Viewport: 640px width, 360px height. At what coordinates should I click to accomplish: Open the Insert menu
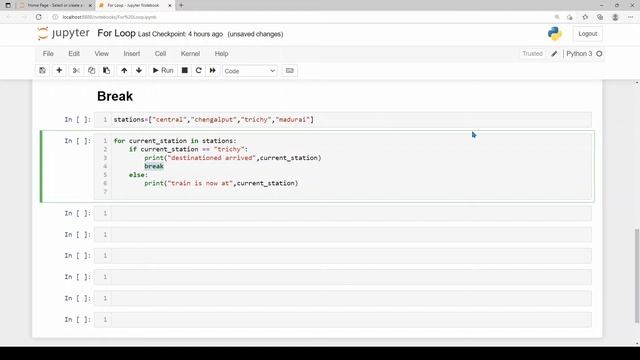coord(132,53)
